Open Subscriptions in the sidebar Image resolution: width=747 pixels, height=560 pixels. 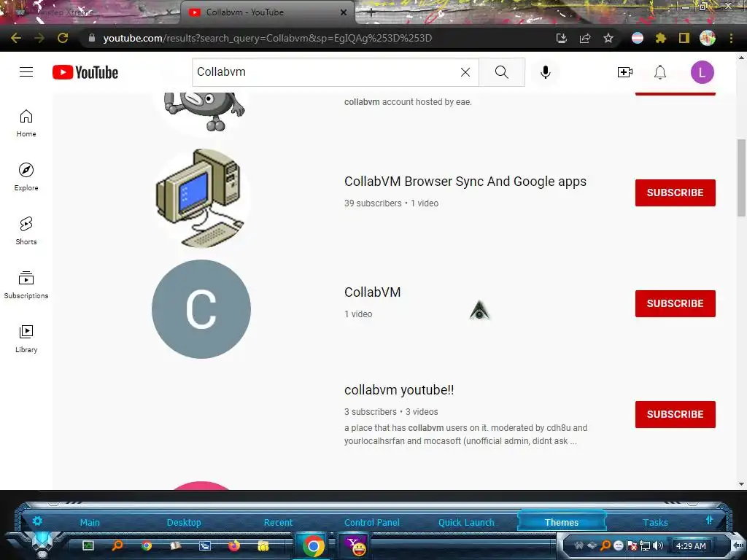tap(26, 284)
